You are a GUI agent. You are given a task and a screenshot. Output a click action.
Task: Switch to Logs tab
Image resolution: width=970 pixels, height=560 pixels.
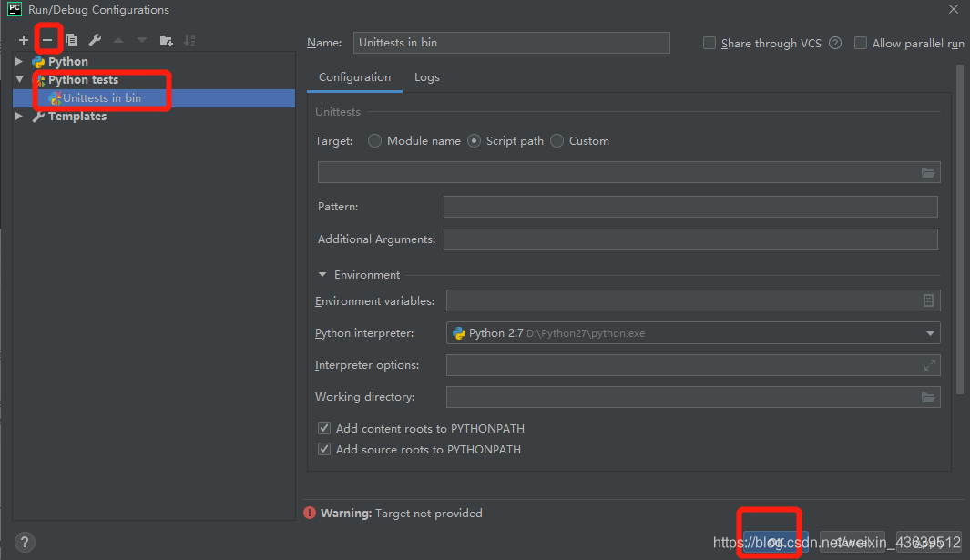[427, 77]
